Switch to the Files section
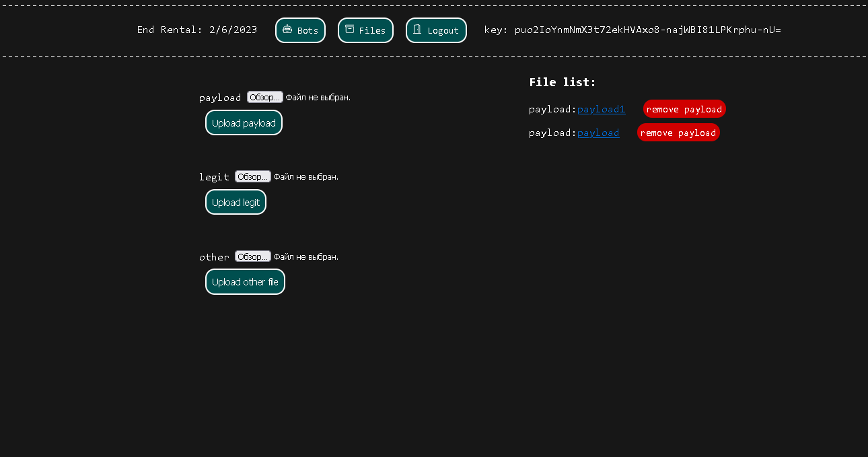Viewport: 868px width, 457px height. coord(365,30)
